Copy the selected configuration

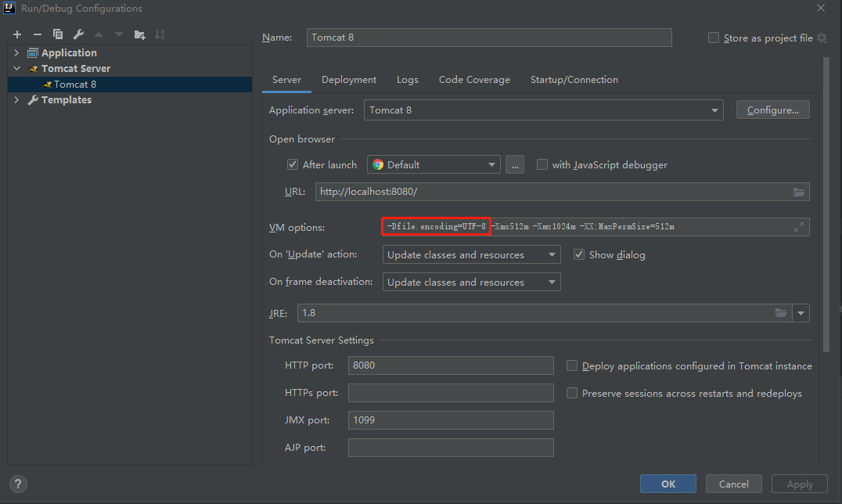coord(57,34)
